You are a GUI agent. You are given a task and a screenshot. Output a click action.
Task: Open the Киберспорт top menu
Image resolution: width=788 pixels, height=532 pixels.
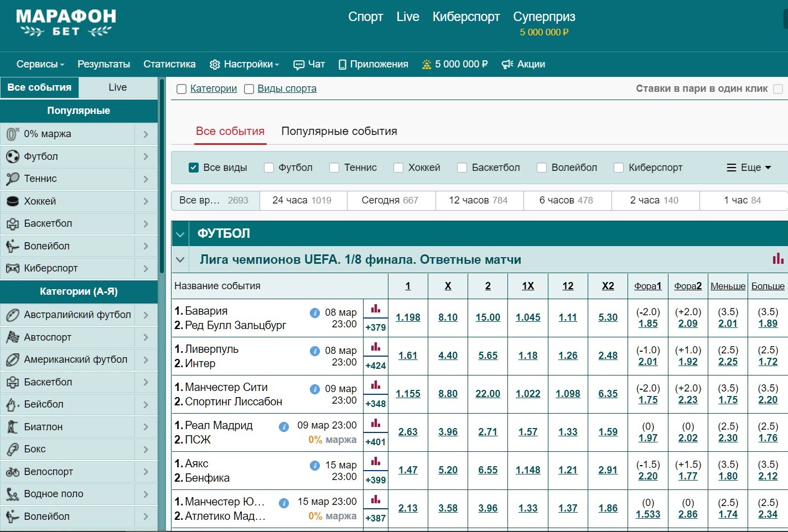click(466, 17)
